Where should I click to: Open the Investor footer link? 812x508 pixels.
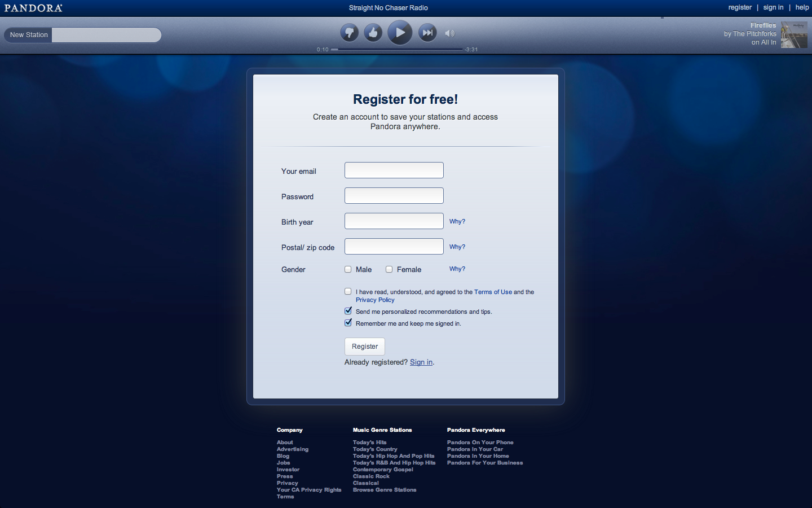click(288, 470)
